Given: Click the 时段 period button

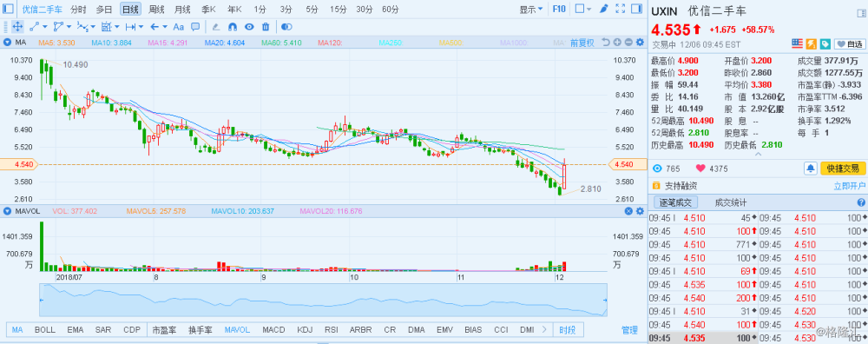Looking at the screenshot, I should pos(568,330).
